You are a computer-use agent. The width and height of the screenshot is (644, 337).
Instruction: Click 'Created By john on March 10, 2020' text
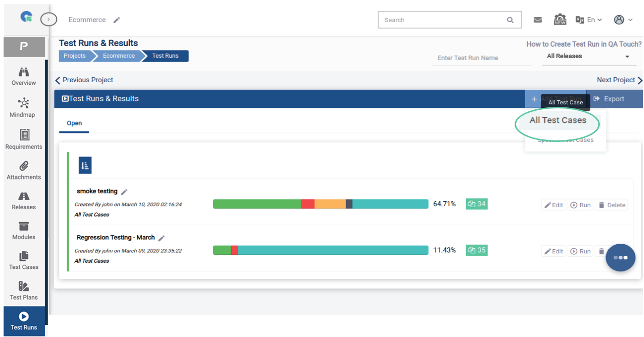pos(128,205)
